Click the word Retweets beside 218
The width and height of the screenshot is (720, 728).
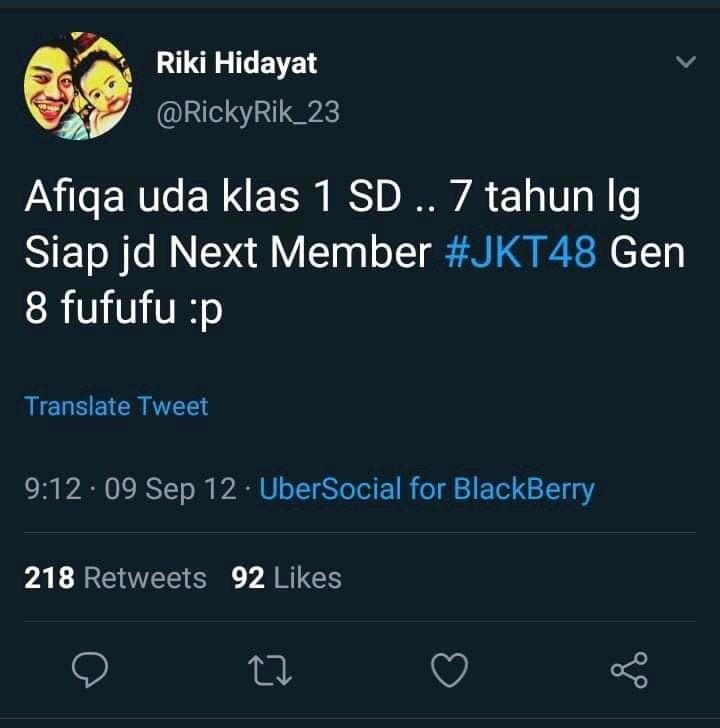point(145,578)
